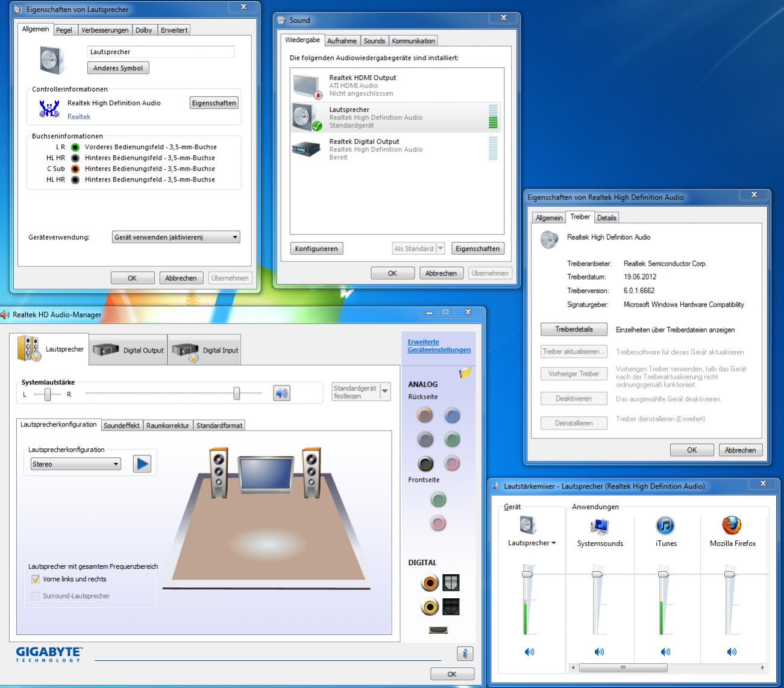Click the right speaker in room view
The width and height of the screenshot is (784, 688).
312,472
